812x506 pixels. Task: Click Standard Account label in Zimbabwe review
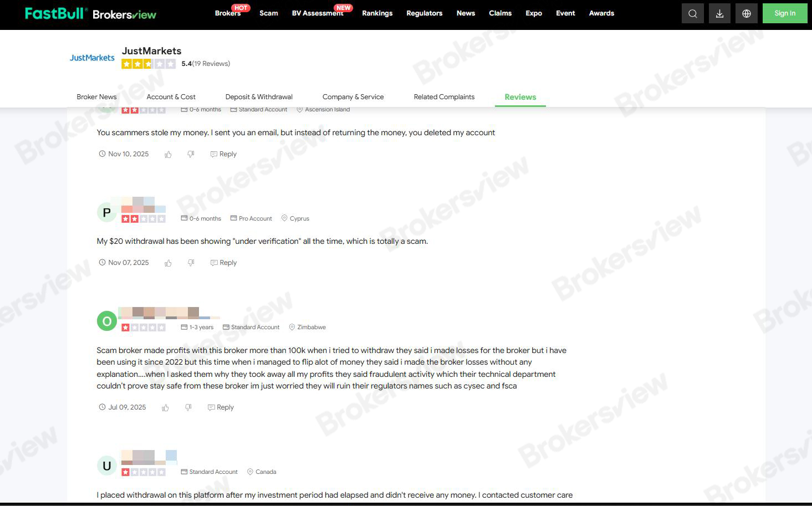point(251,328)
